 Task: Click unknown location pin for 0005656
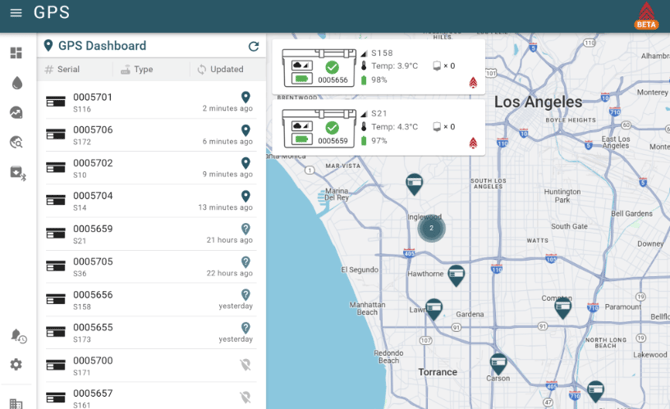[246, 294]
